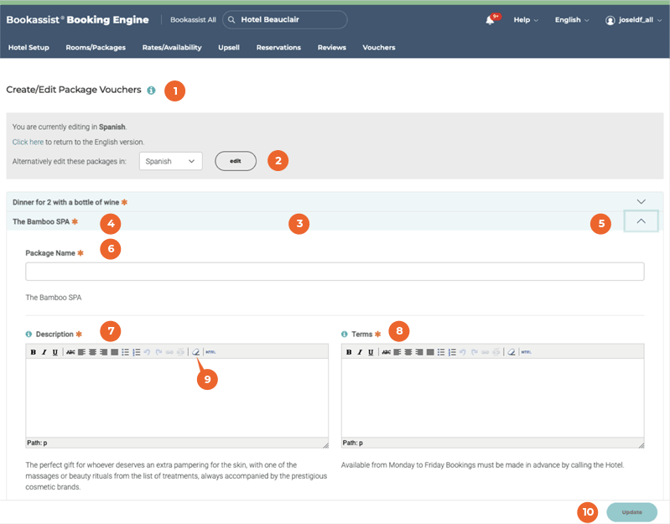
Task: Open the English language menu
Action: 572,20
